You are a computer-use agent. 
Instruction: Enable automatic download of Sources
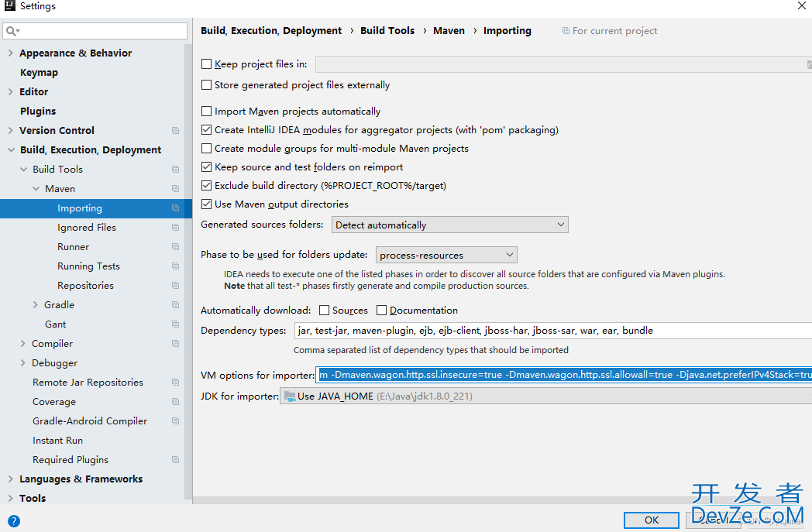coord(324,310)
